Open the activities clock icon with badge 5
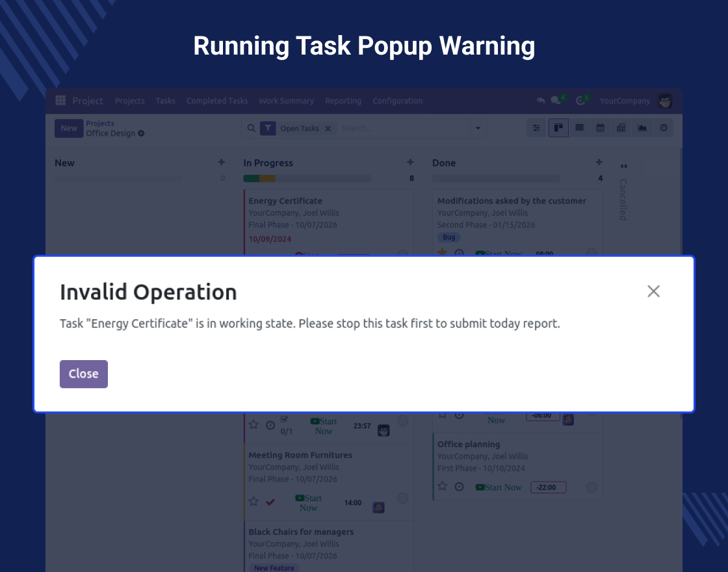 pyautogui.click(x=580, y=100)
